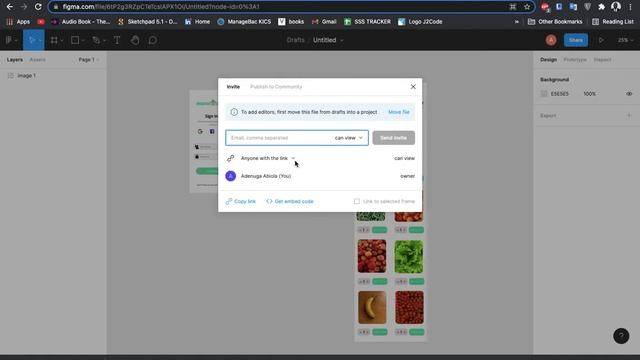The image size is (640, 360).
Task: Select the Move tool
Action: click(x=32, y=40)
